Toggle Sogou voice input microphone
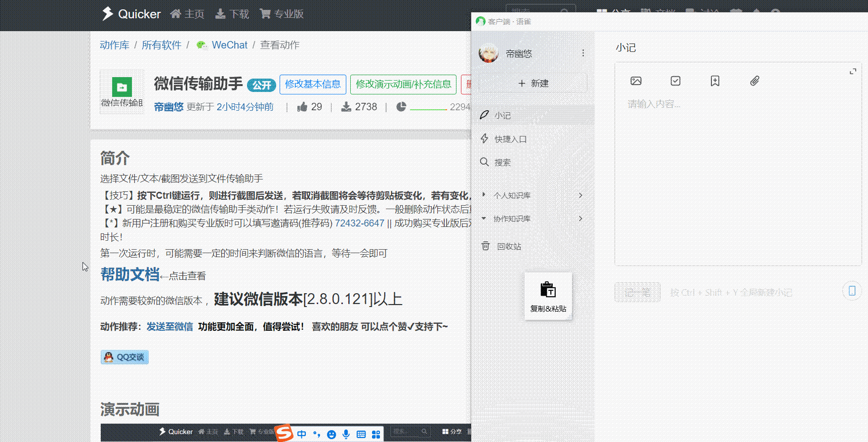868x442 pixels. (x=346, y=434)
